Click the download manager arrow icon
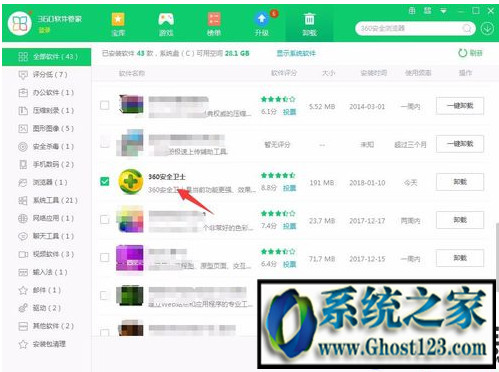Image resolution: width=499 pixels, height=372 pixels. tap(487, 29)
